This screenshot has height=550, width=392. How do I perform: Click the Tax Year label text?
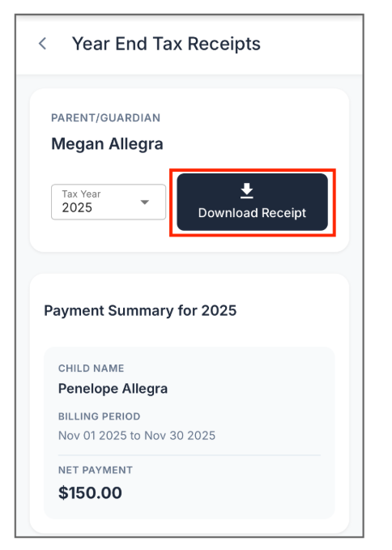pos(81,194)
